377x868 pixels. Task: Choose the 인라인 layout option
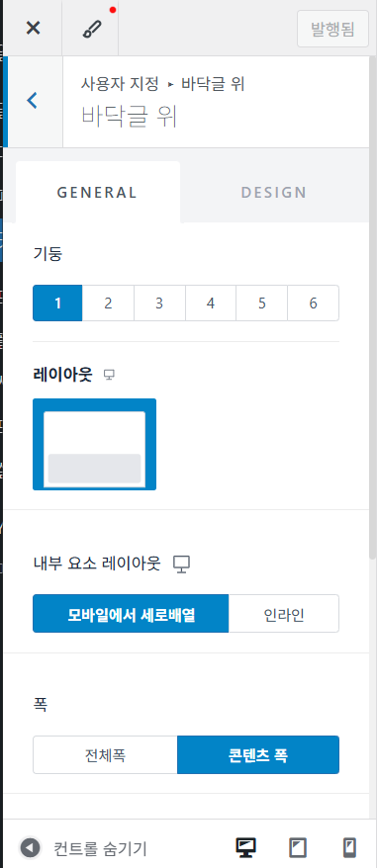pos(284,613)
